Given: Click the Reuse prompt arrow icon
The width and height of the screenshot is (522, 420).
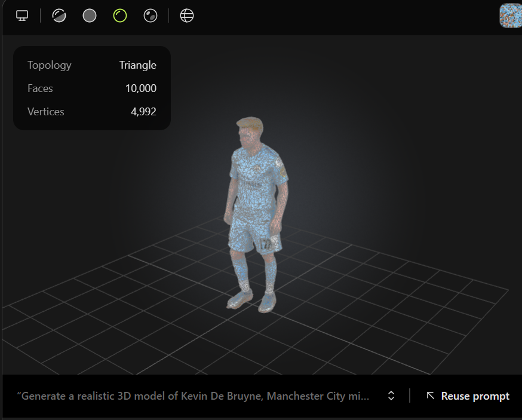Looking at the screenshot, I should 430,396.
